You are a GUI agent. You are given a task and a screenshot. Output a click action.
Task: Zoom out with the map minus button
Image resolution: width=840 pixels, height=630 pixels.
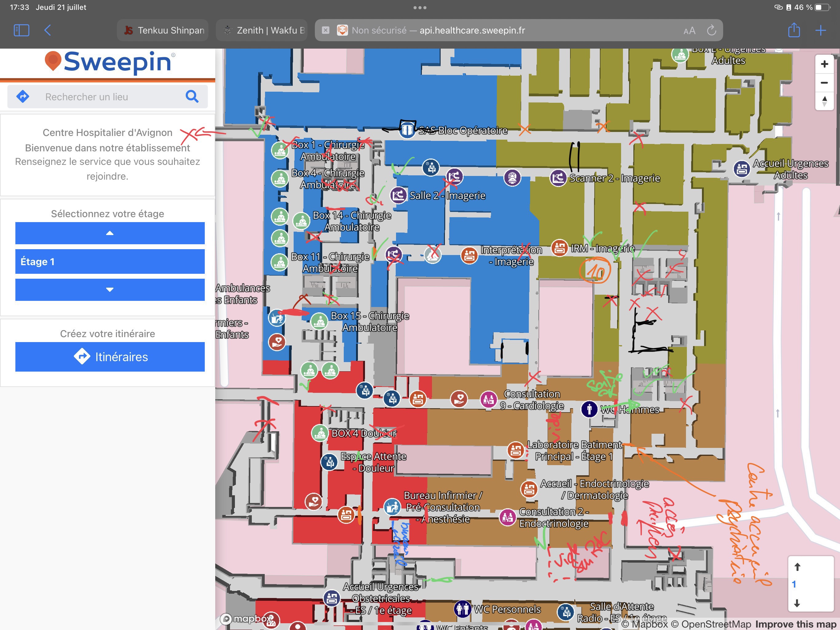coord(824,82)
